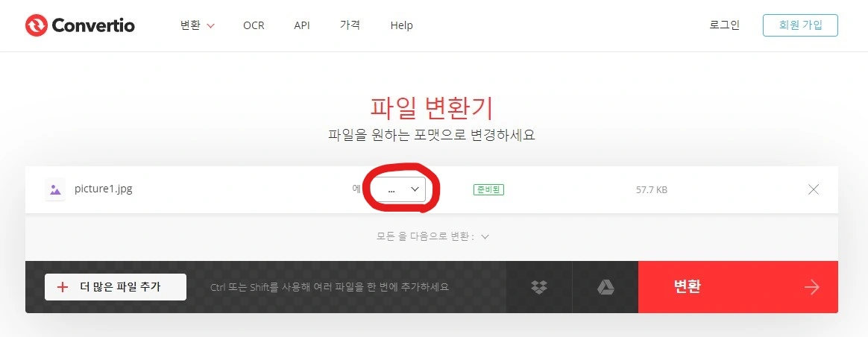This screenshot has height=337, width=868.
Task: Click the picture1.jpg image file icon
Action: (x=55, y=189)
